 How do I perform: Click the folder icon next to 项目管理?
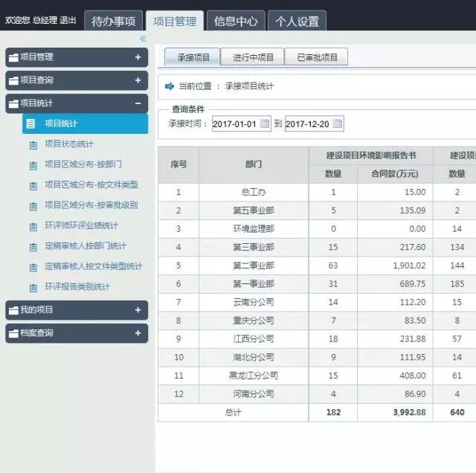click(x=13, y=57)
